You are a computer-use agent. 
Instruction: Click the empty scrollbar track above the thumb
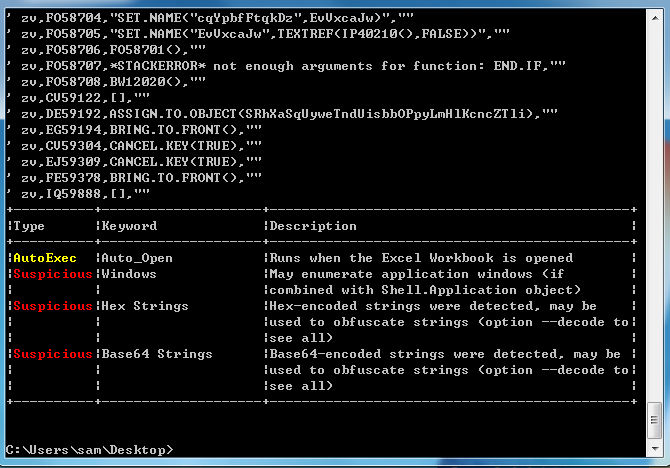[655, 200]
